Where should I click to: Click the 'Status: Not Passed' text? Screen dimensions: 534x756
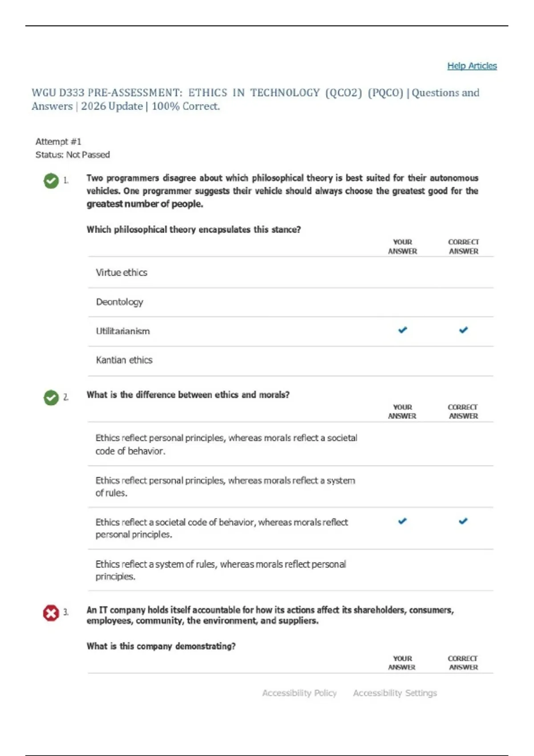73,155
